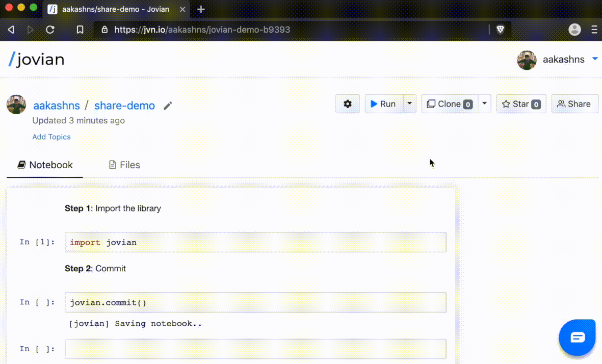The height and width of the screenshot is (364, 602).
Task: Open the share-demo project link
Action: tap(124, 105)
